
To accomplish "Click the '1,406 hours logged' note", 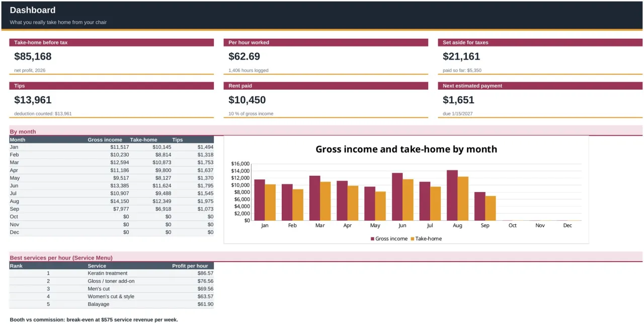I will tap(249, 71).
